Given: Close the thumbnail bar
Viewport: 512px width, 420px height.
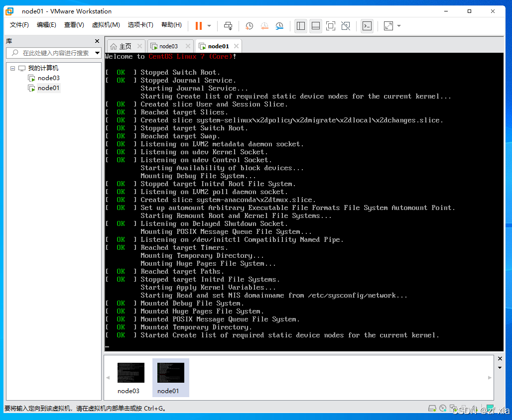Looking at the screenshot, I should point(500,359).
